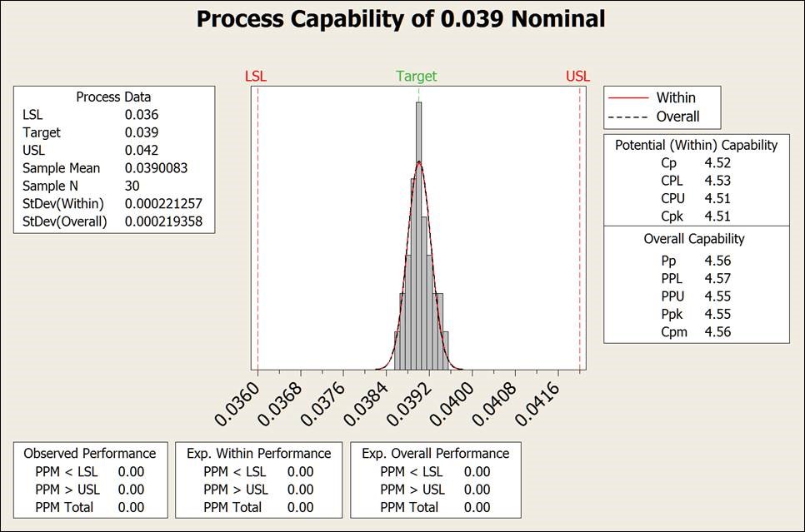Click the x-axis tick label 0.0416
The width and height of the screenshot is (805, 532).
pyautogui.click(x=537, y=405)
